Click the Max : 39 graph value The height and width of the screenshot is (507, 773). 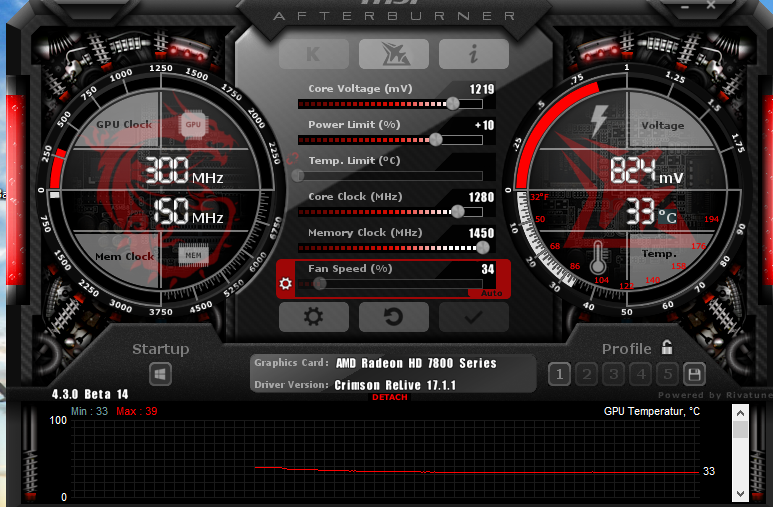pos(137,411)
